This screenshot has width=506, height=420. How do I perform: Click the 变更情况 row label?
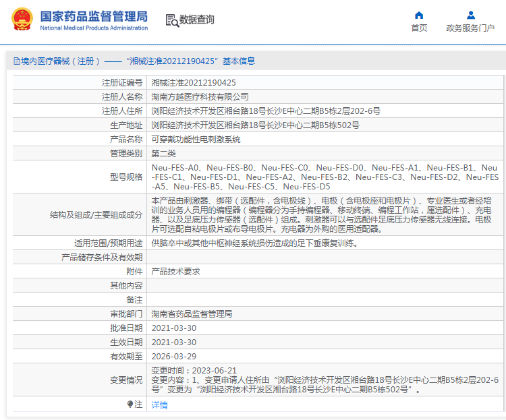[x=126, y=380]
